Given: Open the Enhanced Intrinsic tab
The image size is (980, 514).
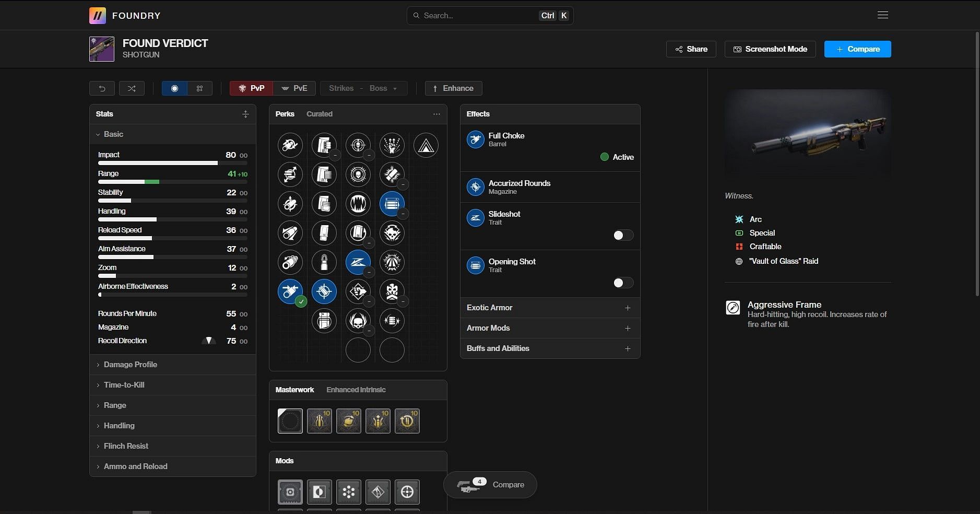Looking at the screenshot, I should tap(356, 390).
